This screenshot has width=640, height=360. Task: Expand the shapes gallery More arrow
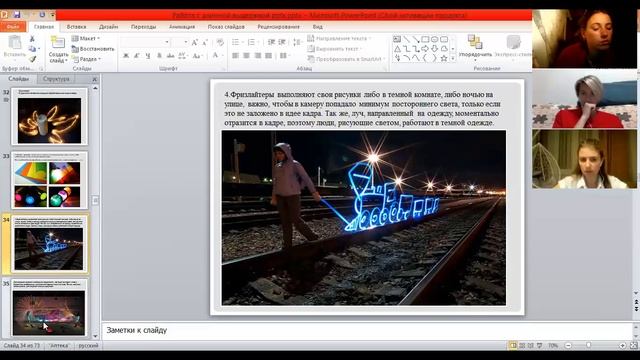[x=453, y=59]
